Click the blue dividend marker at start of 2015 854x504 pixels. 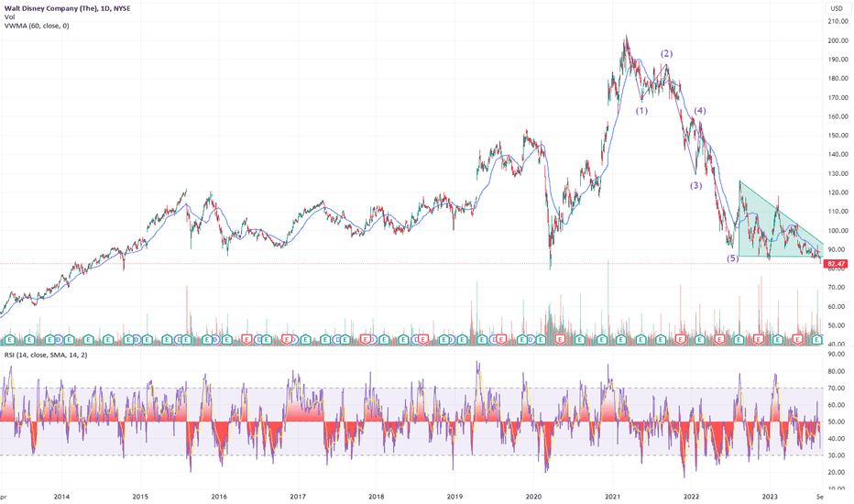(x=137, y=339)
